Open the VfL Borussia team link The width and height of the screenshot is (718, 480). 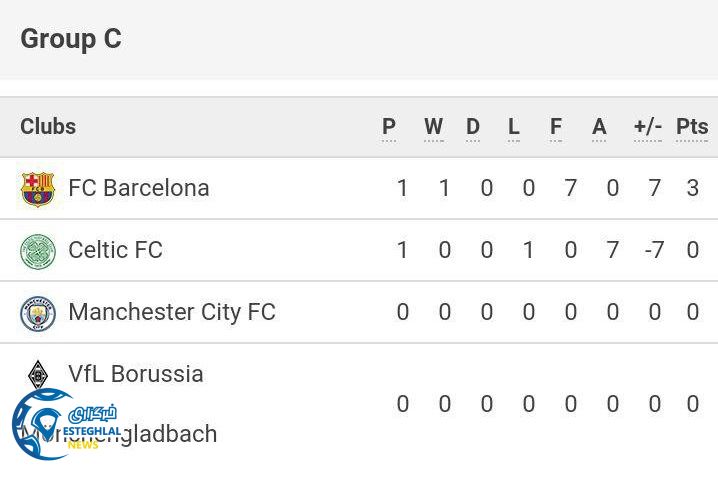pos(136,374)
